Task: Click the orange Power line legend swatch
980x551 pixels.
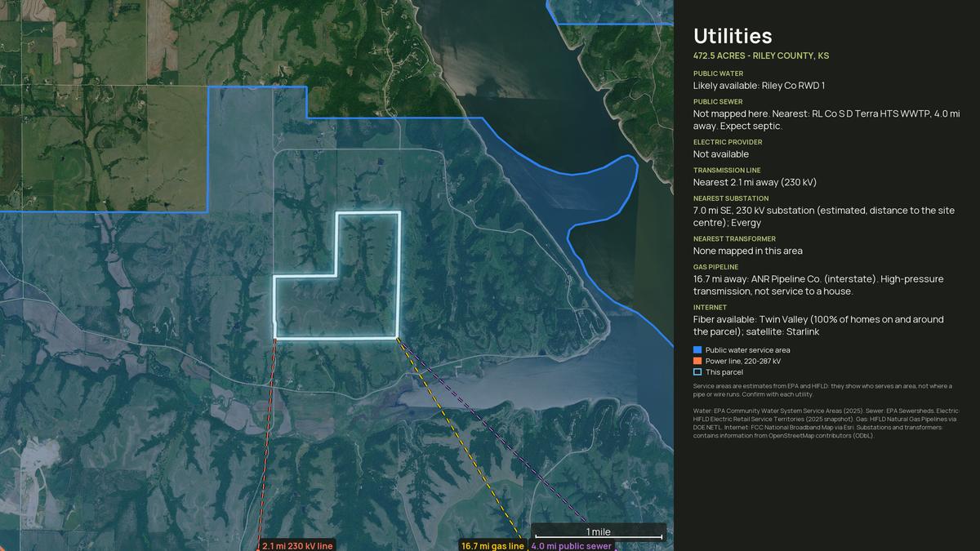Action: (x=697, y=361)
